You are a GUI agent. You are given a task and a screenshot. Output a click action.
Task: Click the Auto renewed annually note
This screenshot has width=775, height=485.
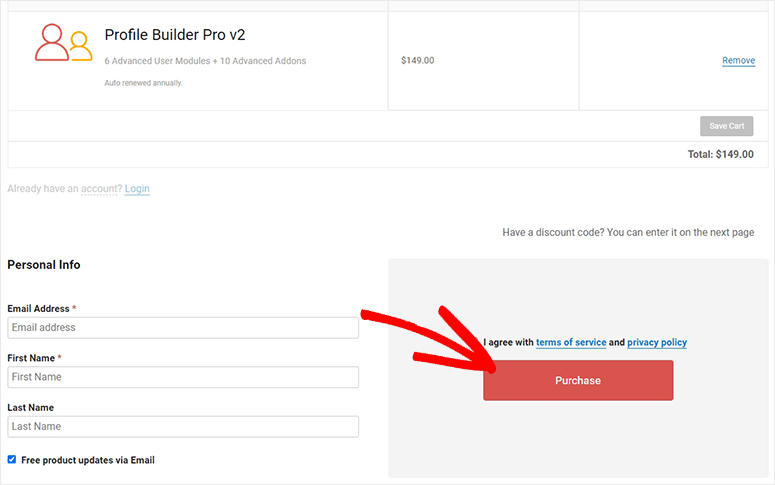143,83
